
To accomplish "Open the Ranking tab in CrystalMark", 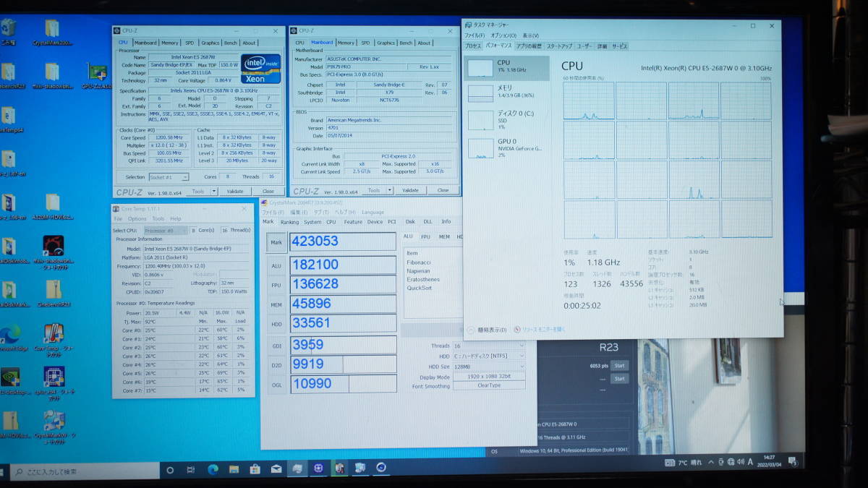I will point(289,222).
